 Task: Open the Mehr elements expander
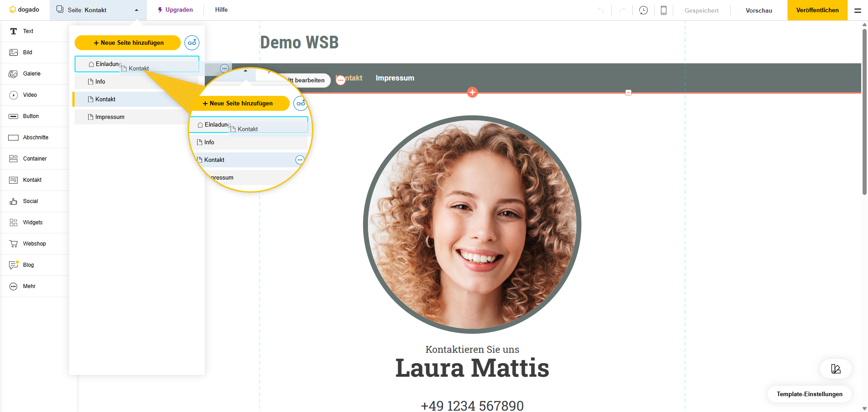pyautogui.click(x=29, y=286)
